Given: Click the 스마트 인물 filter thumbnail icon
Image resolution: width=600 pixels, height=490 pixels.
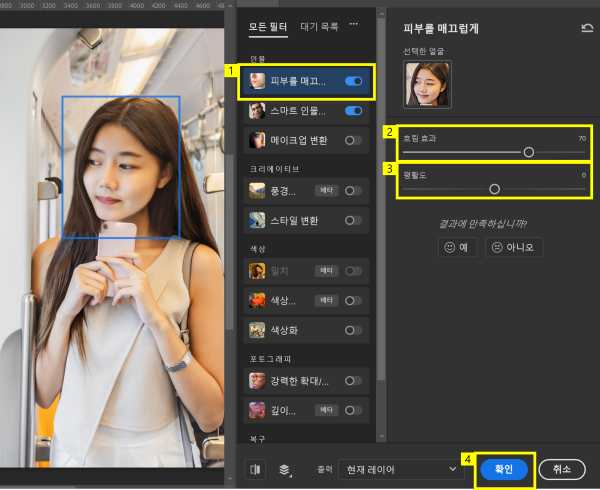Looking at the screenshot, I should coord(257,111).
